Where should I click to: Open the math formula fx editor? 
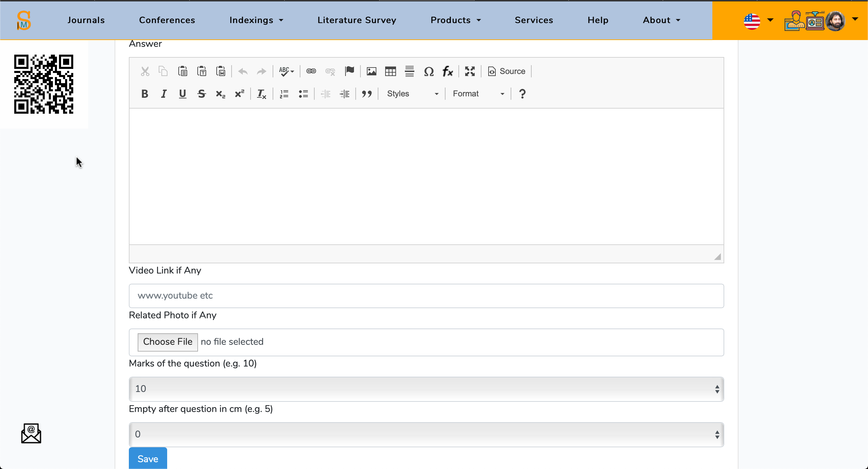click(448, 71)
